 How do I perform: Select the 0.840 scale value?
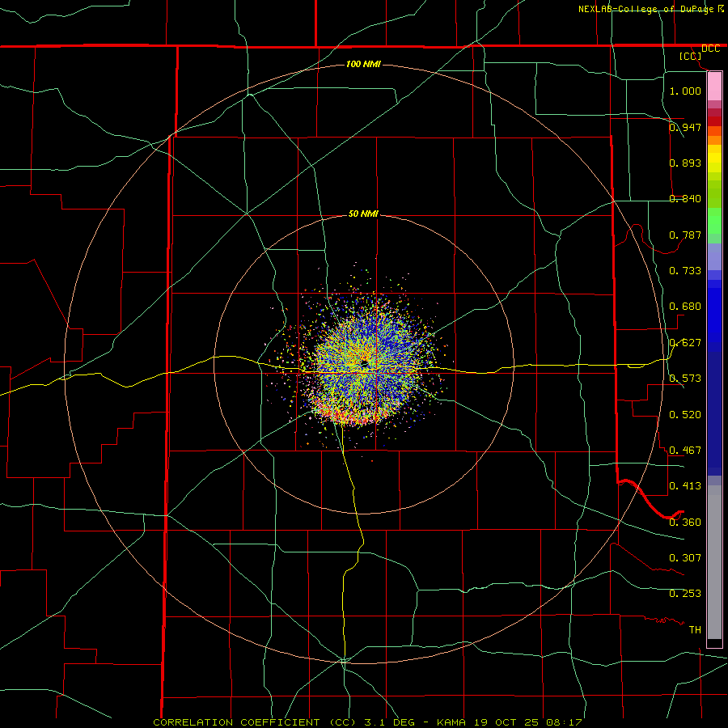685,198
